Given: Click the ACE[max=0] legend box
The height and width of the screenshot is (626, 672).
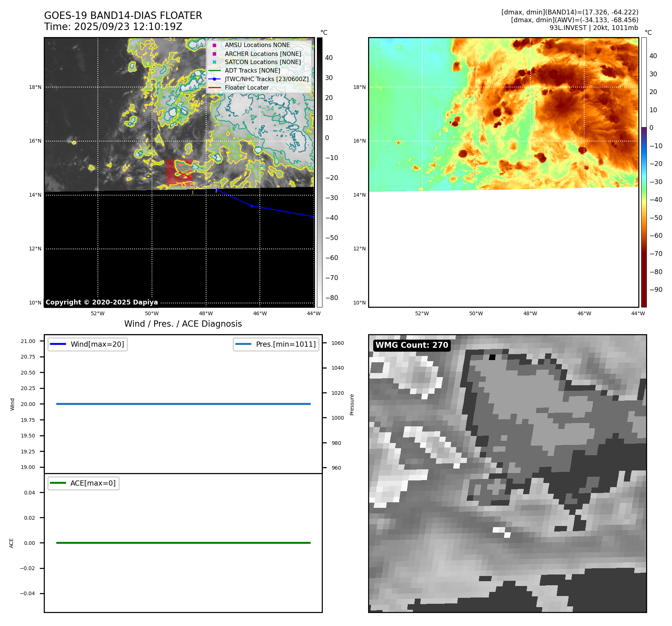Looking at the screenshot, I should pyautogui.click(x=83, y=483).
